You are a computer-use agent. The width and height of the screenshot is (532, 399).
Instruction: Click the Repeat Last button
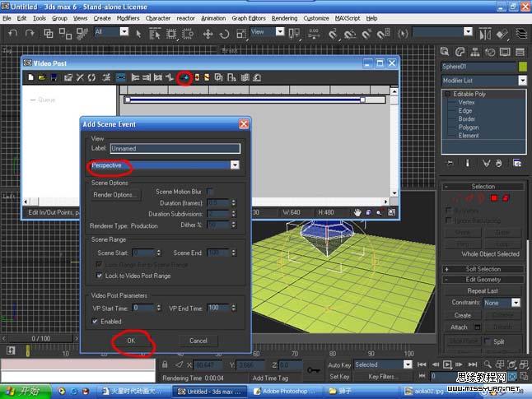tap(483, 291)
